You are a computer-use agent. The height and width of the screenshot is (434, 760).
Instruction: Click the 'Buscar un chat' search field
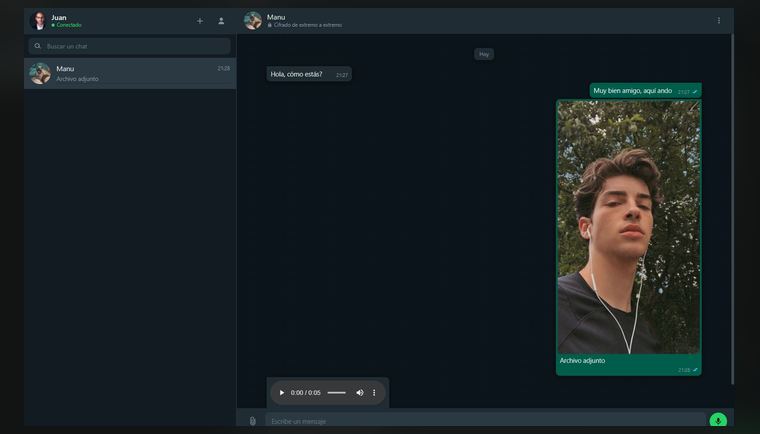129,46
